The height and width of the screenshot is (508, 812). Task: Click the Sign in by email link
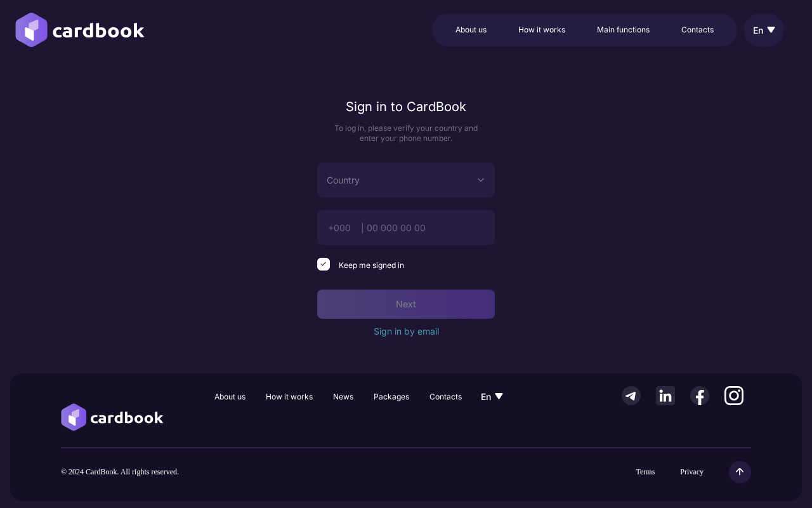click(x=406, y=331)
